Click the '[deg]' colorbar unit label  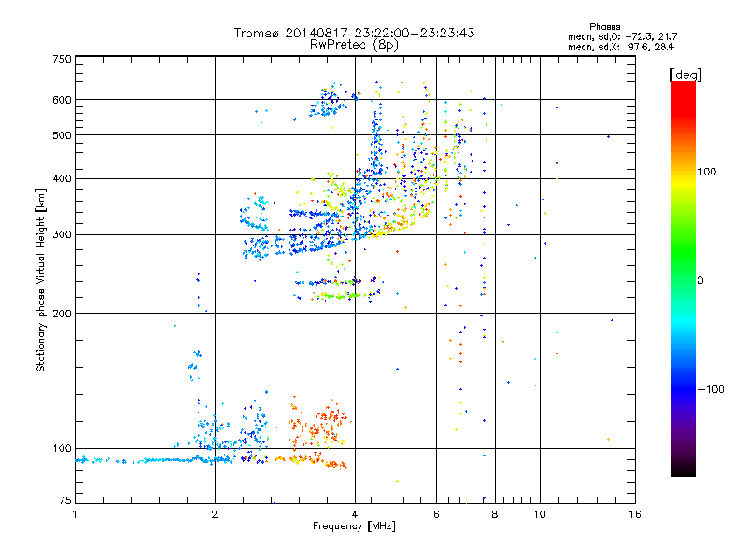[685, 75]
